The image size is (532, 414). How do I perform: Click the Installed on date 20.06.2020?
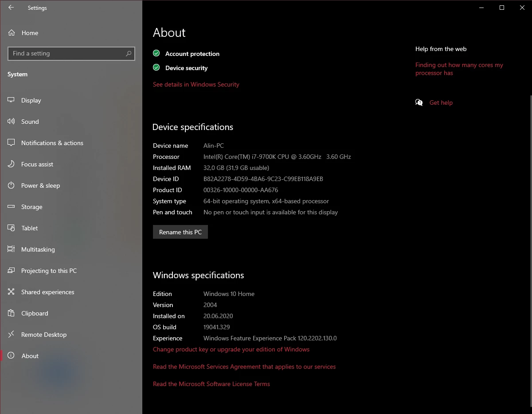(x=218, y=316)
